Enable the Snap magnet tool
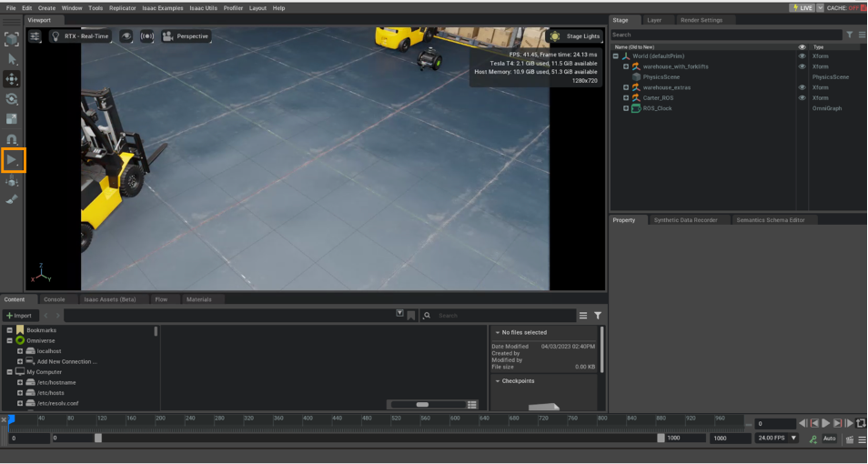 tap(13, 139)
